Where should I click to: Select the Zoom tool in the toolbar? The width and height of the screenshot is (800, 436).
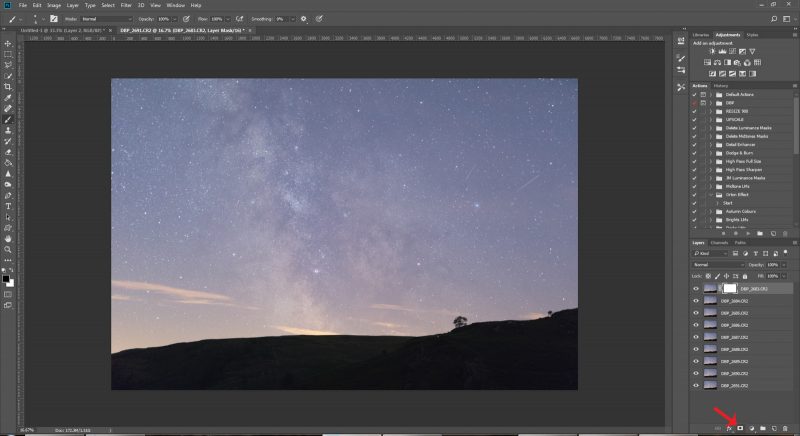(8, 249)
